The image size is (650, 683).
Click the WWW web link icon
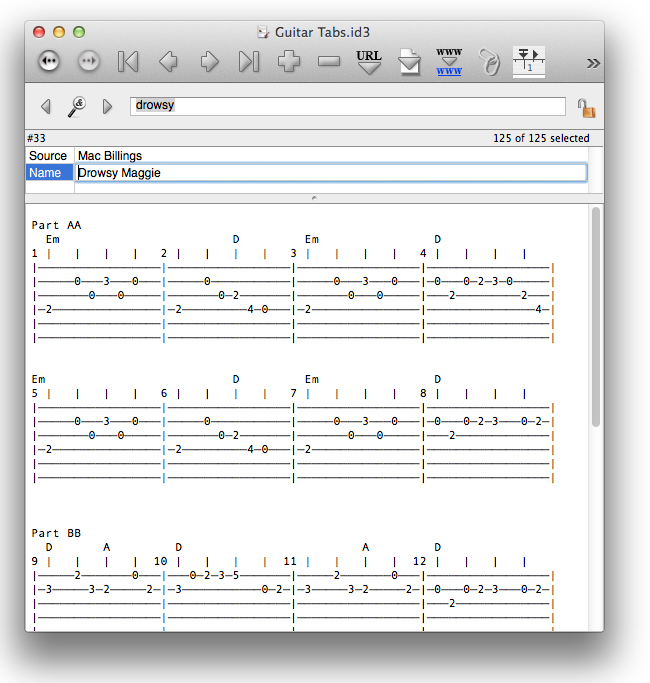pos(449,62)
